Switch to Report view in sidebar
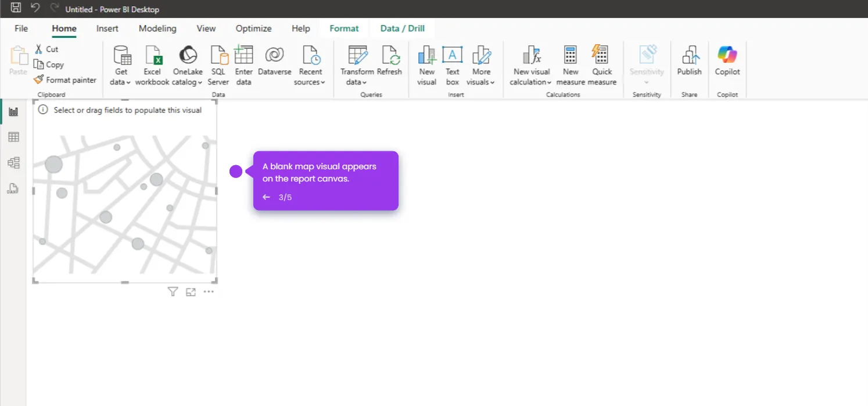Viewport: 868px width, 406px height. click(x=13, y=112)
